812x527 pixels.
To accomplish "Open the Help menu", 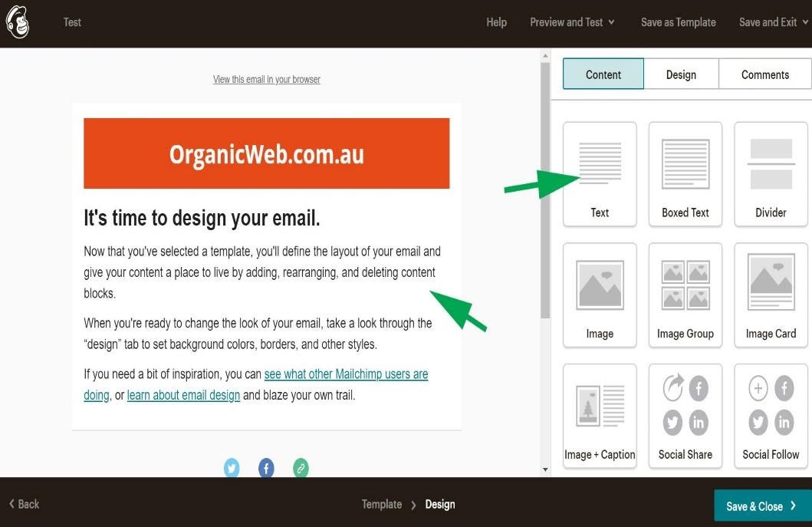I will point(496,22).
